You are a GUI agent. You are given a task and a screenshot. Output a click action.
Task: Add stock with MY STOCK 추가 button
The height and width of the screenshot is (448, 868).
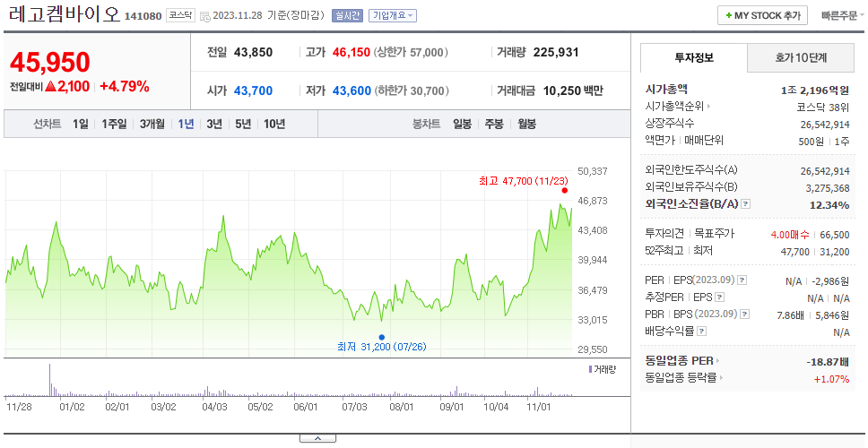(x=763, y=15)
